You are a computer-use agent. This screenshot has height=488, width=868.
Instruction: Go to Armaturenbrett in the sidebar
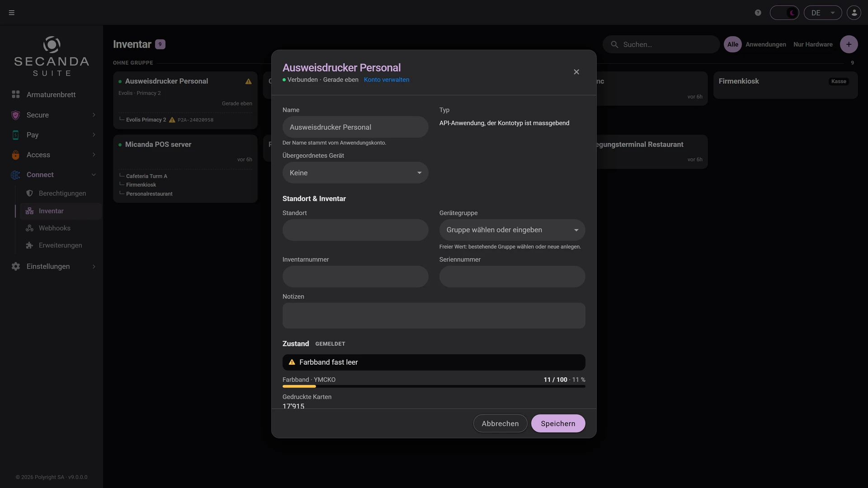pyautogui.click(x=51, y=94)
